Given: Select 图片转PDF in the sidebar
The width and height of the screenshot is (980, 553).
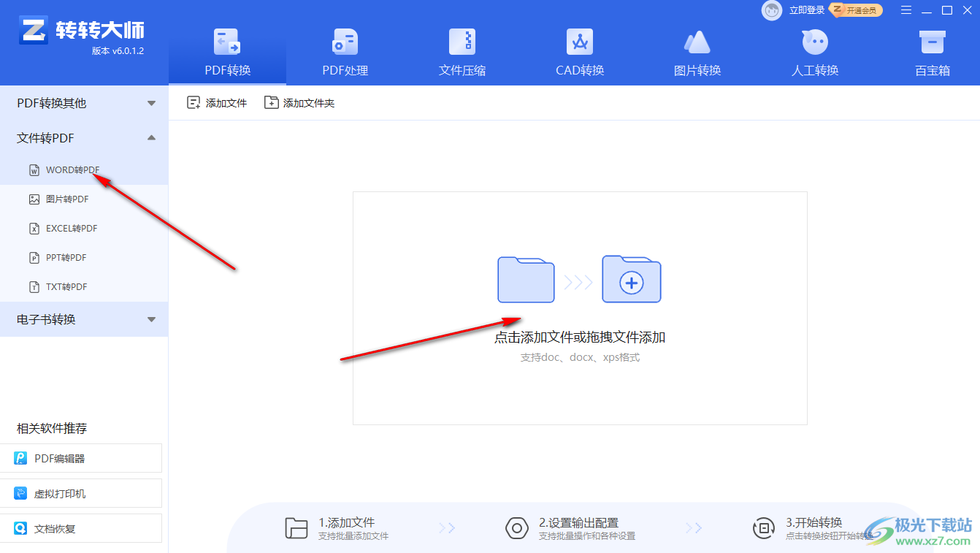Looking at the screenshot, I should pos(84,199).
